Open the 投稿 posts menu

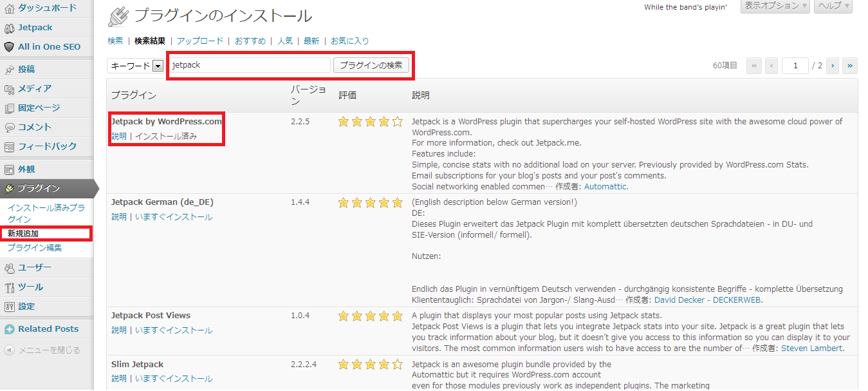[26, 70]
